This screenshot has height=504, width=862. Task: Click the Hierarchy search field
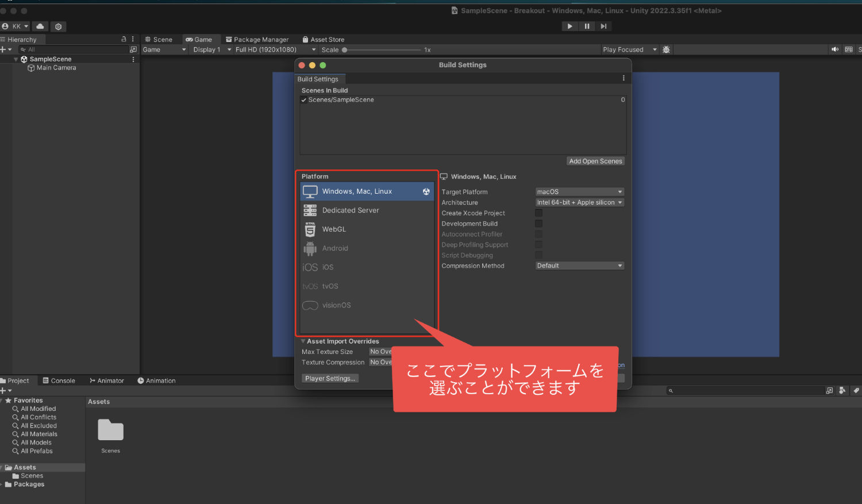tap(74, 49)
